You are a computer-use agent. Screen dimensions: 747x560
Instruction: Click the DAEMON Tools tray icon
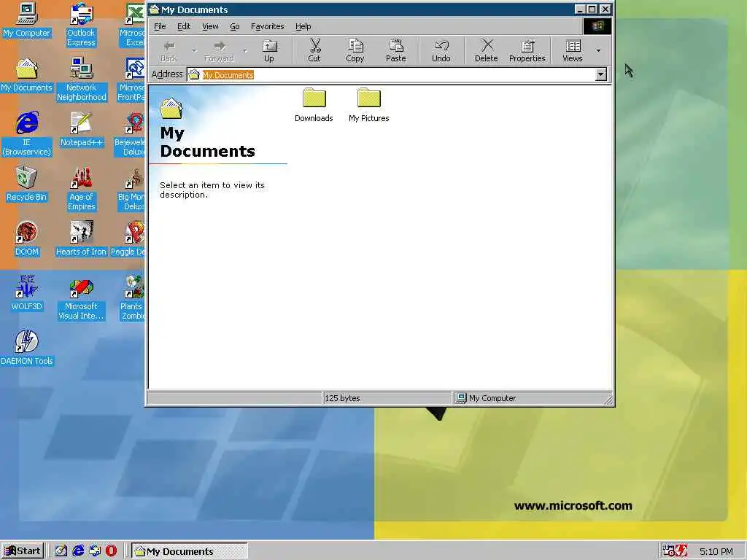[x=682, y=551]
